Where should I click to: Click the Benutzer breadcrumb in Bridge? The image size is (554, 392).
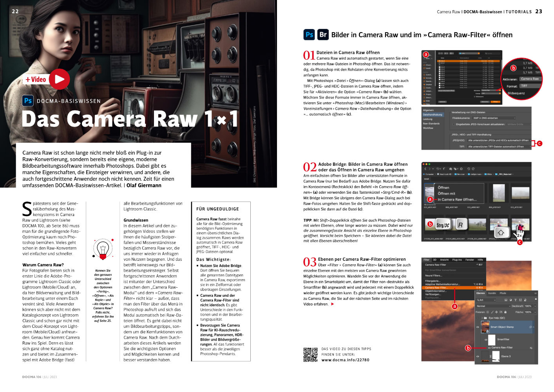460,174
